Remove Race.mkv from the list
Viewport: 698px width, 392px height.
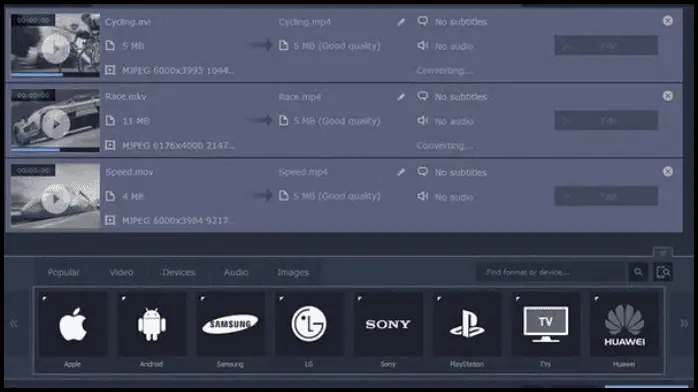pyautogui.click(x=668, y=96)
